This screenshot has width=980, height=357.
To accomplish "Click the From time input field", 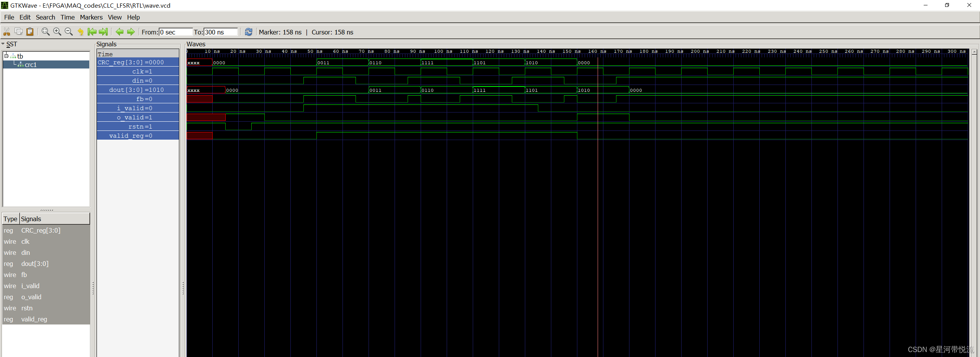I will [175, 32].
